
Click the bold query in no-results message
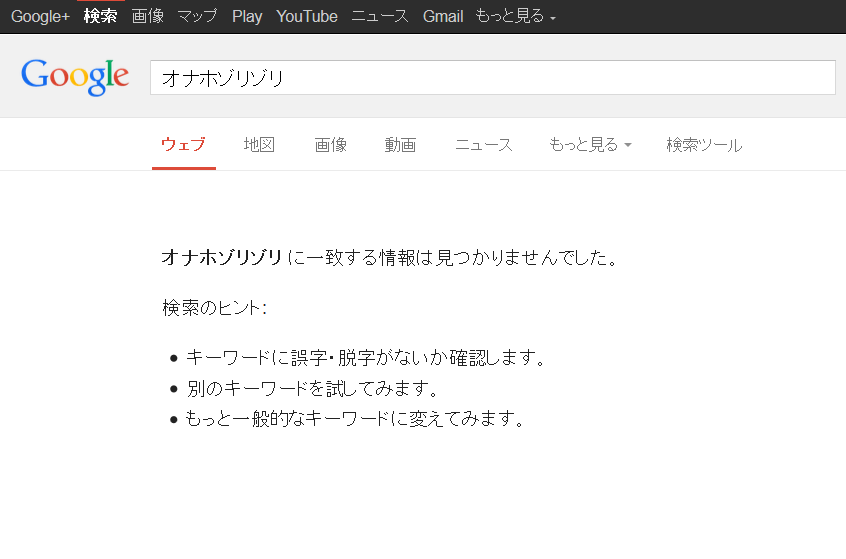[x=221, y=258]
